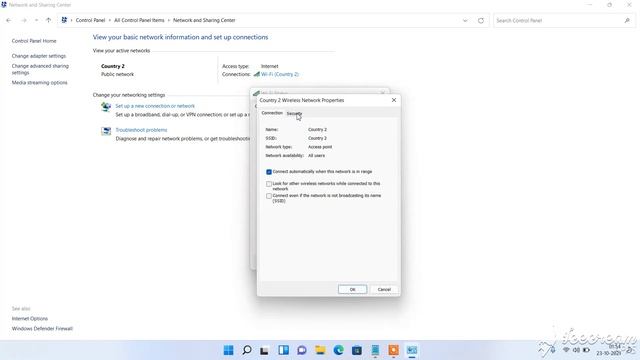Open Teams Chat taskbar icon
Image resolution: width=640 pixels, height=360 pixels.
pyautogui.click(x=302, y=350)
